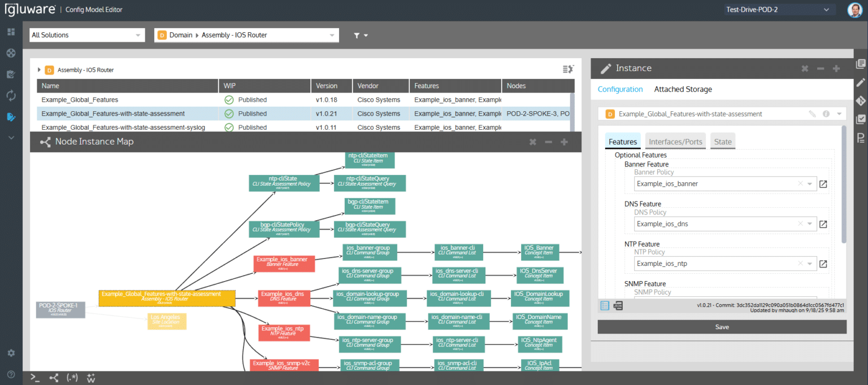
Task: Clear the Example_ios_dns policy selection
Action: click(800, 224)
